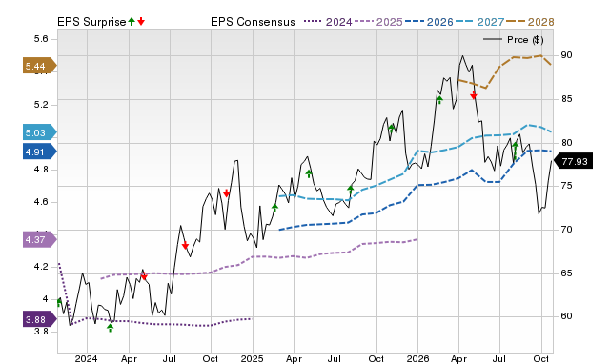The width and height of the screenshot is (610, 364).
Task: Click the 75 price axis label
Action: (566, 186)
